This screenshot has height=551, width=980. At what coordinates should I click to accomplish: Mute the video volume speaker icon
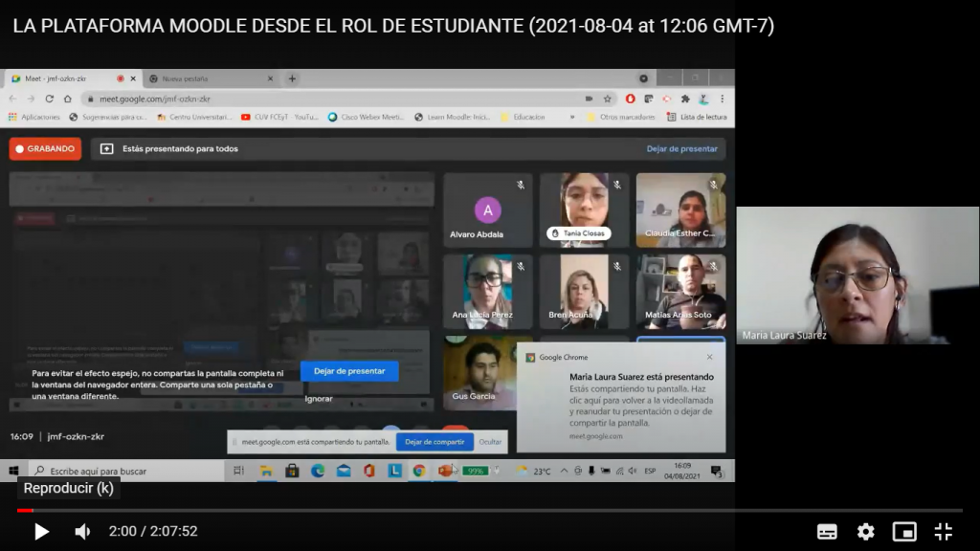click(82, 532)
